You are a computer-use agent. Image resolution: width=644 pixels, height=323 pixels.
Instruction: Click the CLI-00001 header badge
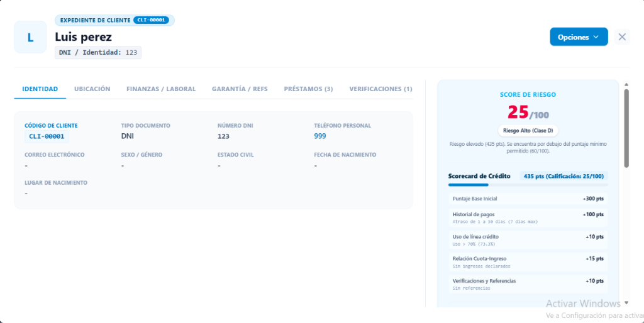151,20
